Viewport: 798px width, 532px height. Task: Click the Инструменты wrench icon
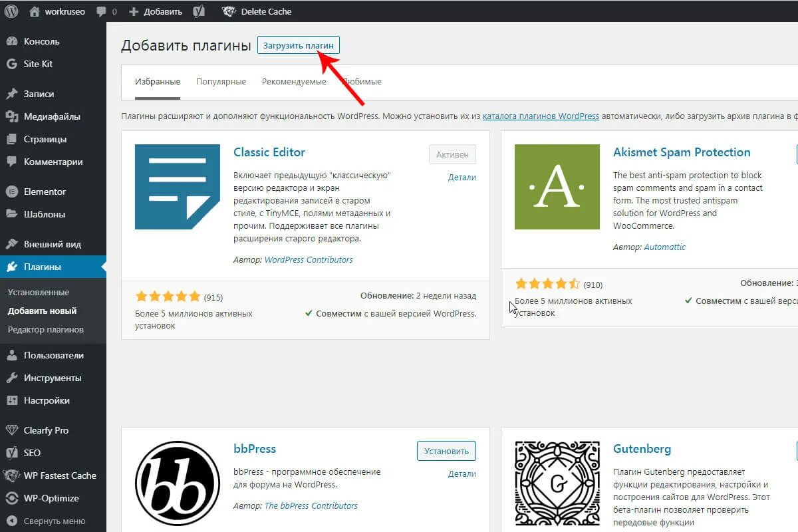11,378
